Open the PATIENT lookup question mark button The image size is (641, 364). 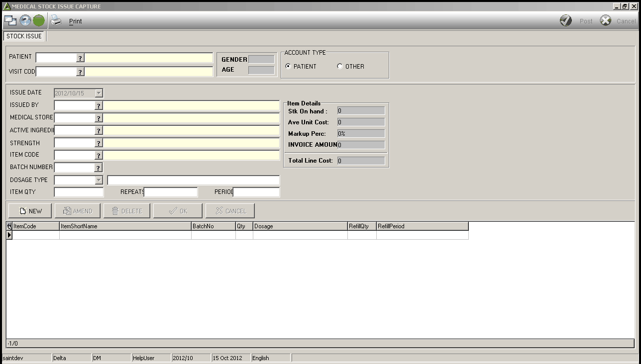pyautogui.click(x=80, y=58)
